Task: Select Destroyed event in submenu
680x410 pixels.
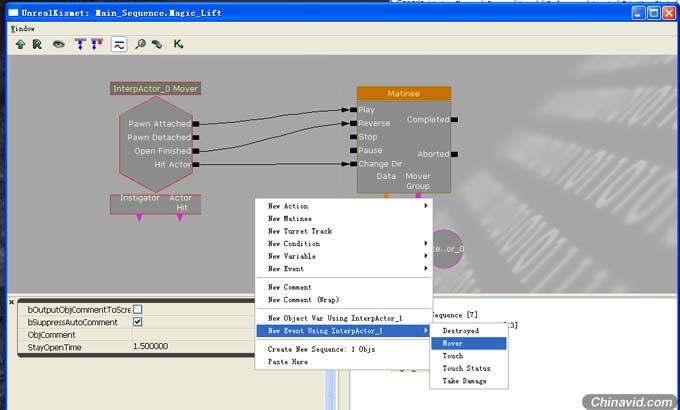Action: click(x=469, y=331)
